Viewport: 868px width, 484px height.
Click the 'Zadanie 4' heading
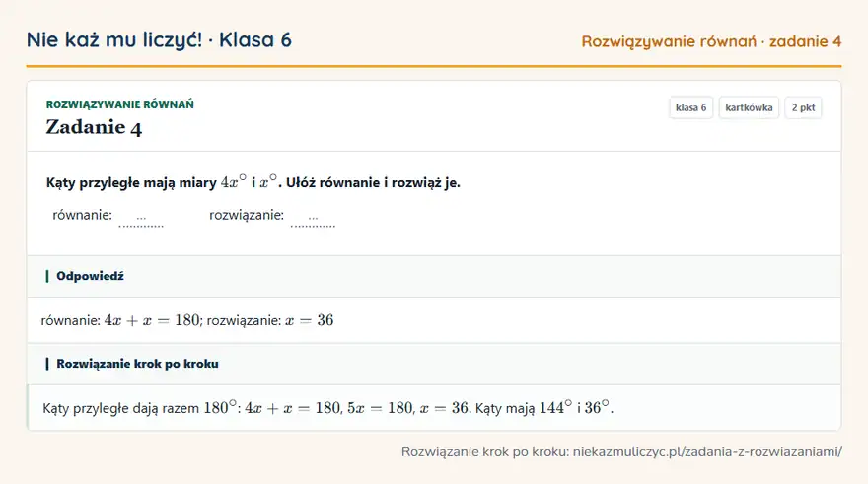(x=94, y=127)
